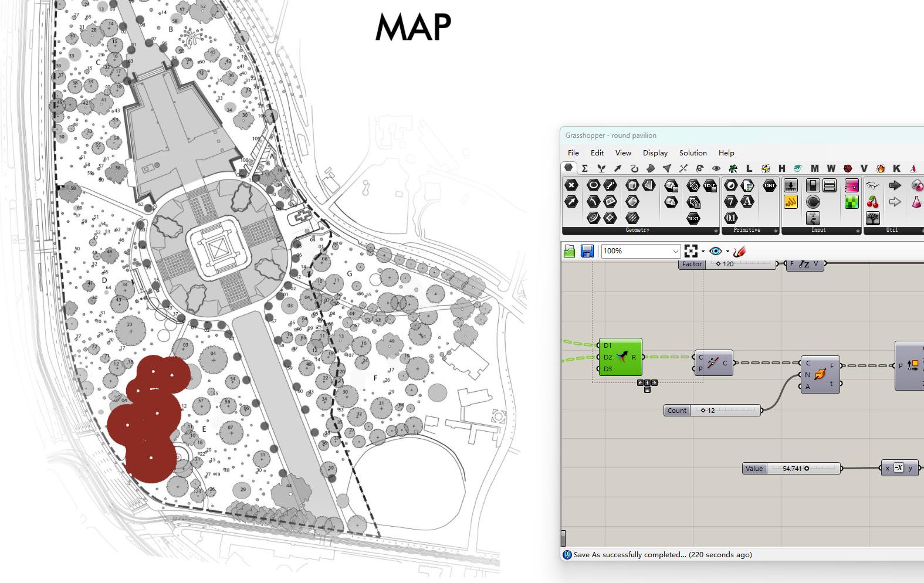Select the spherical Mesh parameter icon
Screen dimensions: 924x583
632,218
